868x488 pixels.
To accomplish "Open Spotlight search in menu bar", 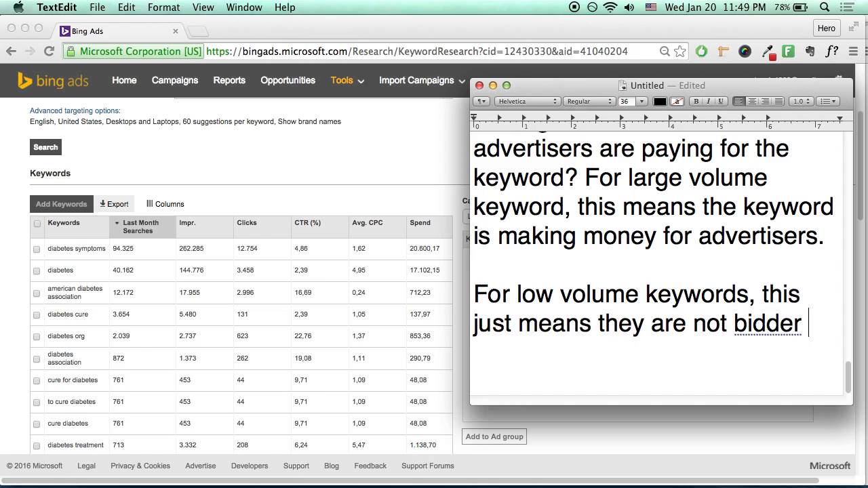I will tap(825, 7).
